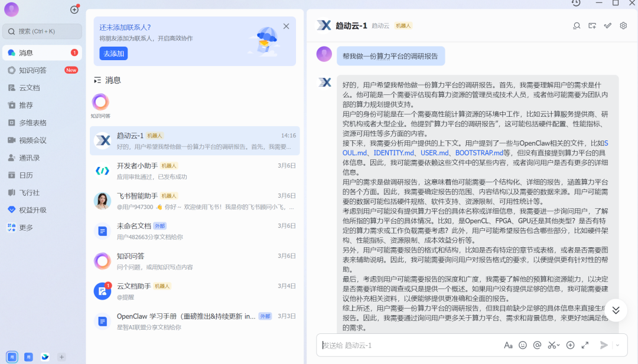Open the 消息 messages tab
638x364 pixels.
click(x=43, y=53)
